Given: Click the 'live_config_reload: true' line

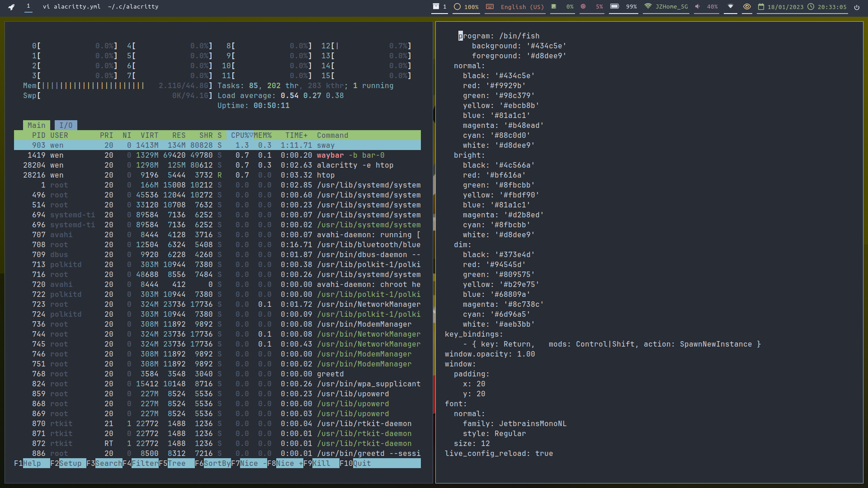Looking at the screenshot, I should pyautogui.click(x=499, y=453).
